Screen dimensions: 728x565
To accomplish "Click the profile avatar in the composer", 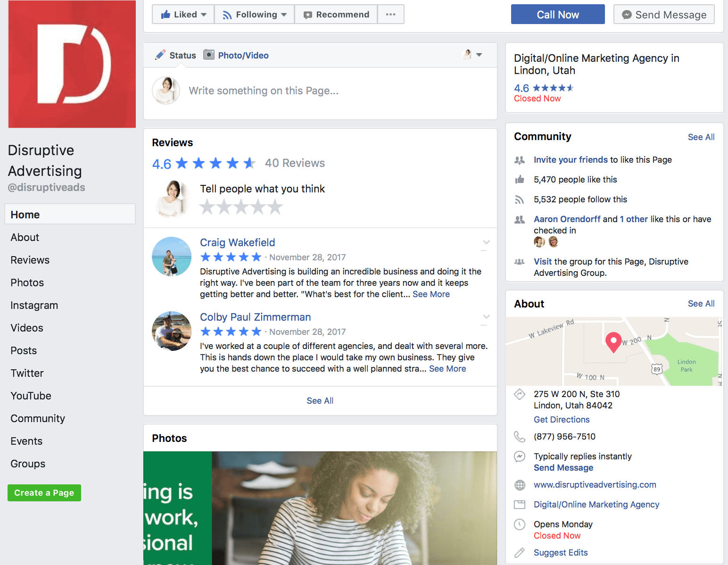I will 166,91.
